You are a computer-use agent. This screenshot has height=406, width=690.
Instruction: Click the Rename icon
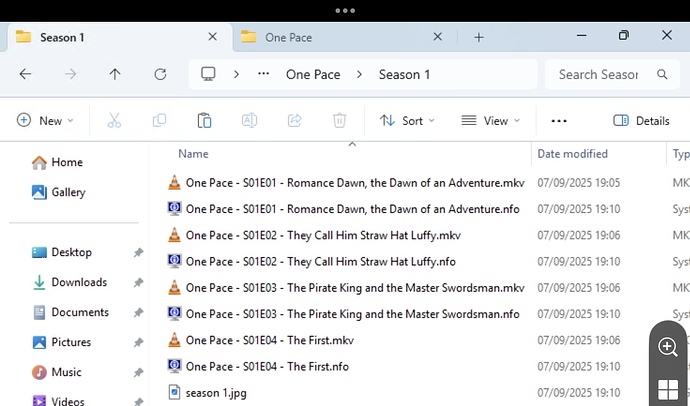click(249, 121)
